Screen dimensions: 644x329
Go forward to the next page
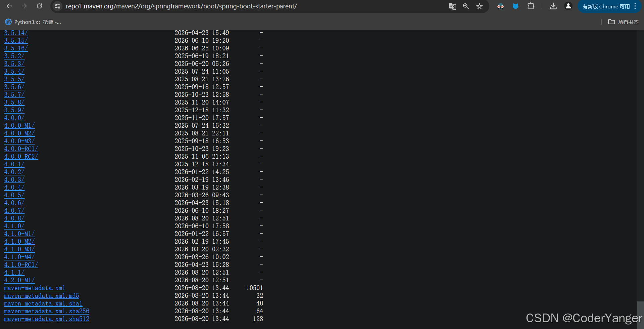click(24, 6)
